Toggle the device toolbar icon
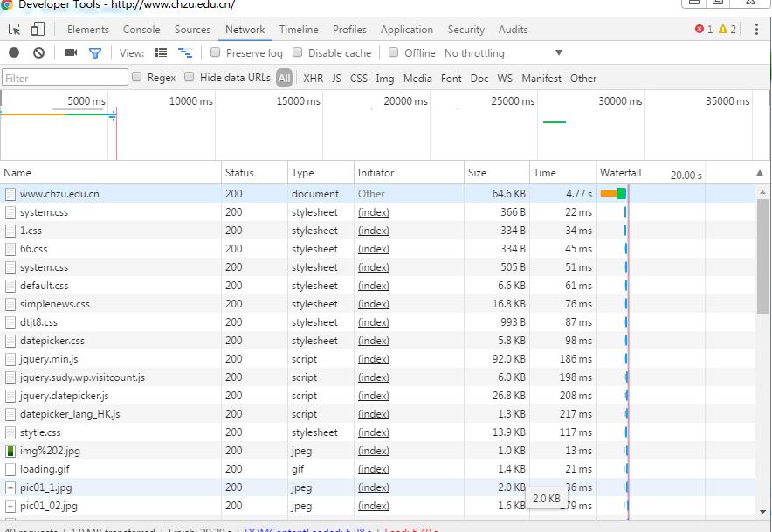 [38, 29]
